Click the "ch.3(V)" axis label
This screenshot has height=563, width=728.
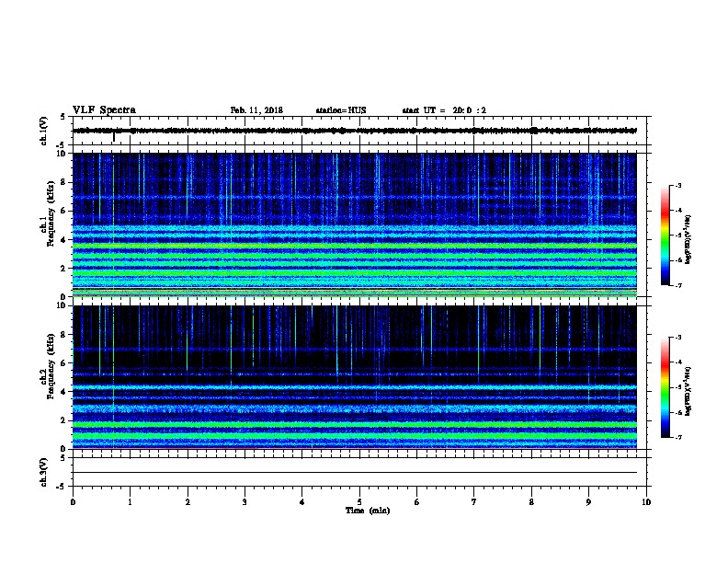[44, 472]
